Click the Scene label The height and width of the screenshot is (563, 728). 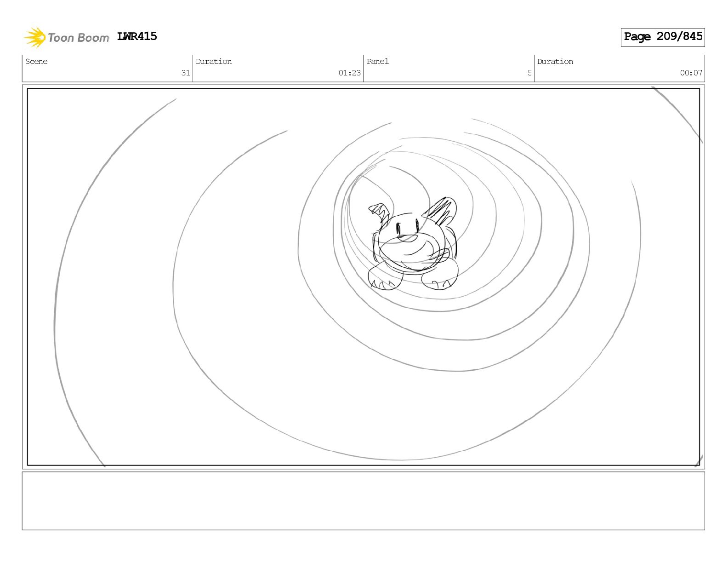point(36,62)
